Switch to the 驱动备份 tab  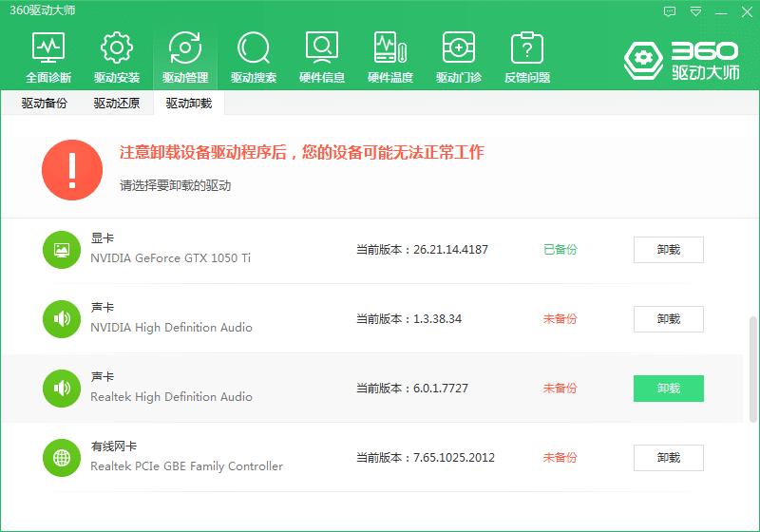[x=45, y=104]
